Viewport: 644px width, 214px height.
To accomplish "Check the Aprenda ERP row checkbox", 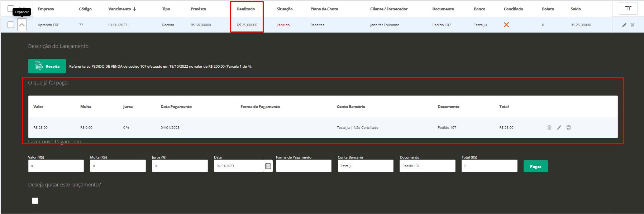I will (11, 25).
